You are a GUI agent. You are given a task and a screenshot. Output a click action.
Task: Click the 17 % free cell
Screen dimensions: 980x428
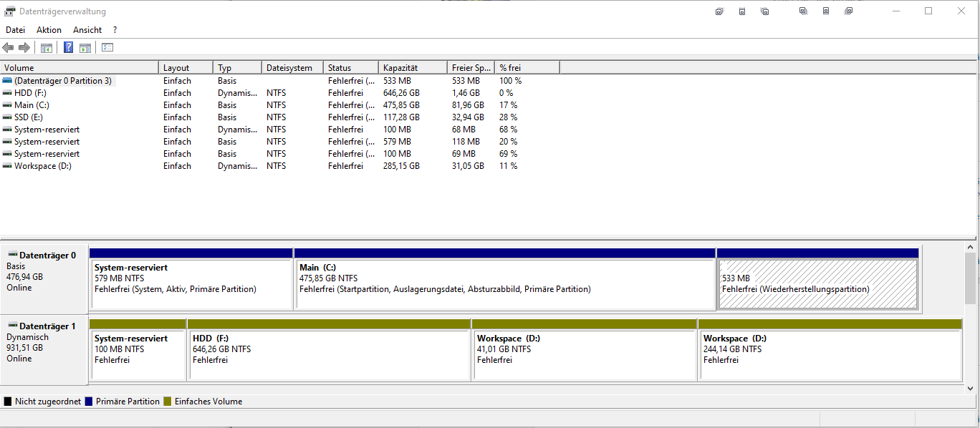tap(509, 105)
